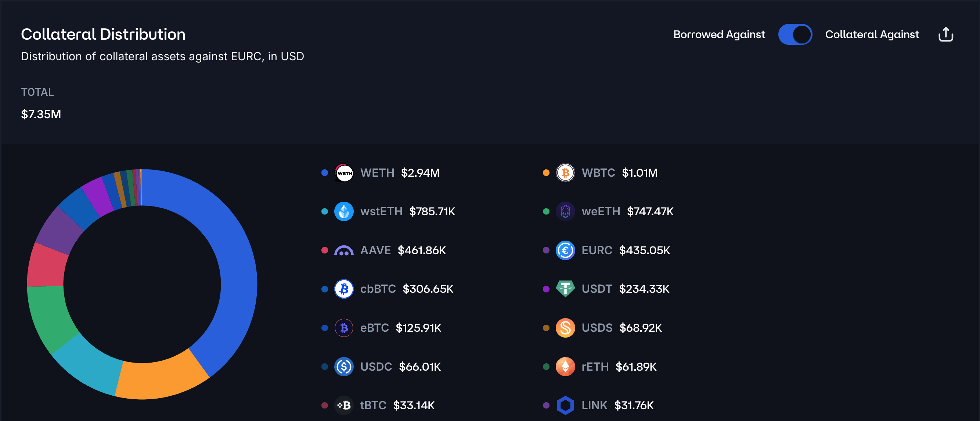
Task: Click the cbBTC token icon
Action: click(x=344, y=289)
